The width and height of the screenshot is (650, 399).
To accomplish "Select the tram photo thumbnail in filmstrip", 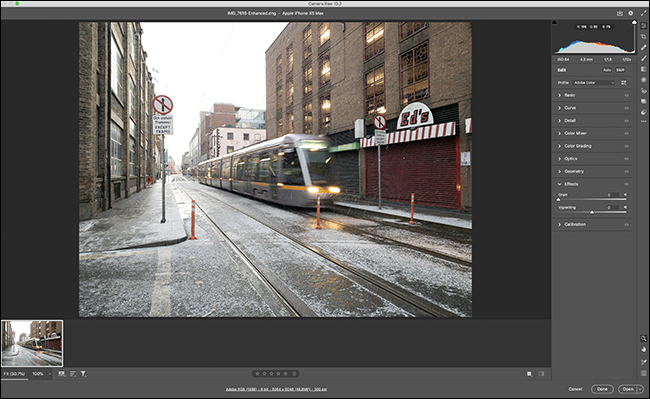I will [x=32, y=343].
